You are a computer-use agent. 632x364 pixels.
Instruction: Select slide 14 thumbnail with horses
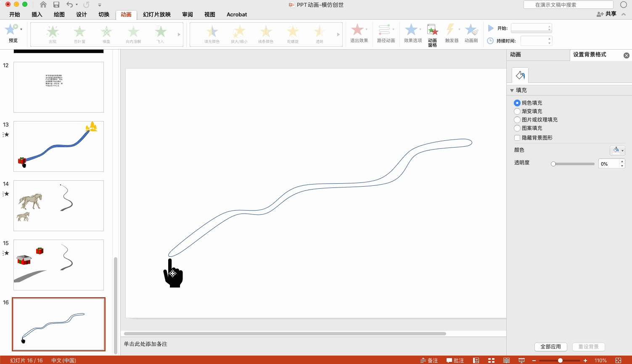58,206
